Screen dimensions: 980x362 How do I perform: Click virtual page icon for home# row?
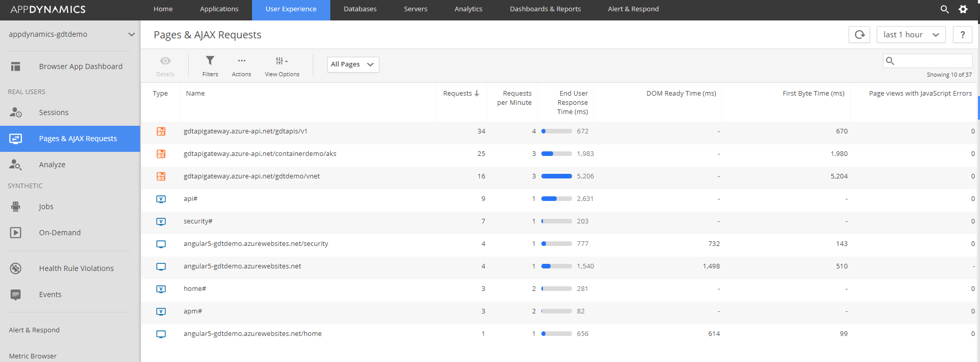click(161, 289)
